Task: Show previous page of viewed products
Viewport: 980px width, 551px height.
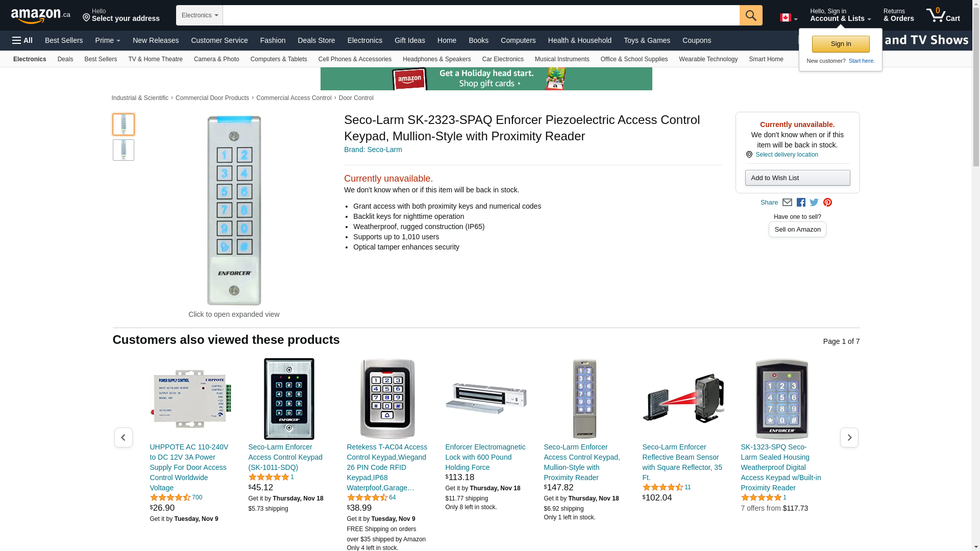Action: pos(123,437)
